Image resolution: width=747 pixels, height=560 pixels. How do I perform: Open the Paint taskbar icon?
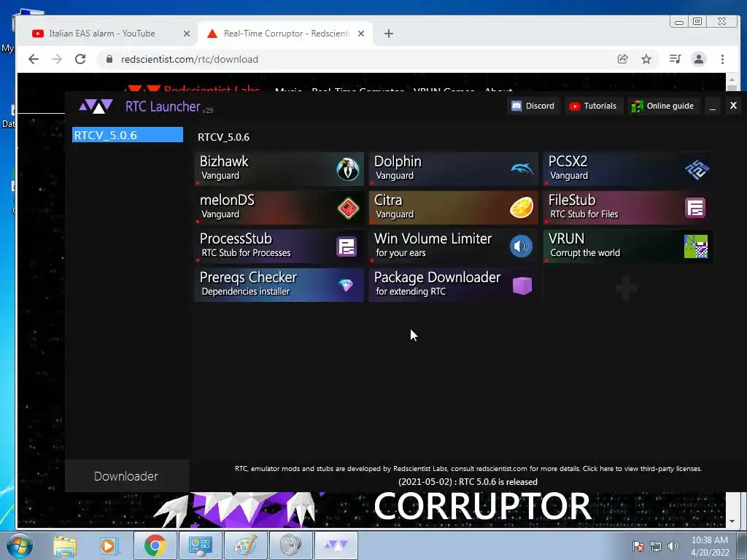246,545
